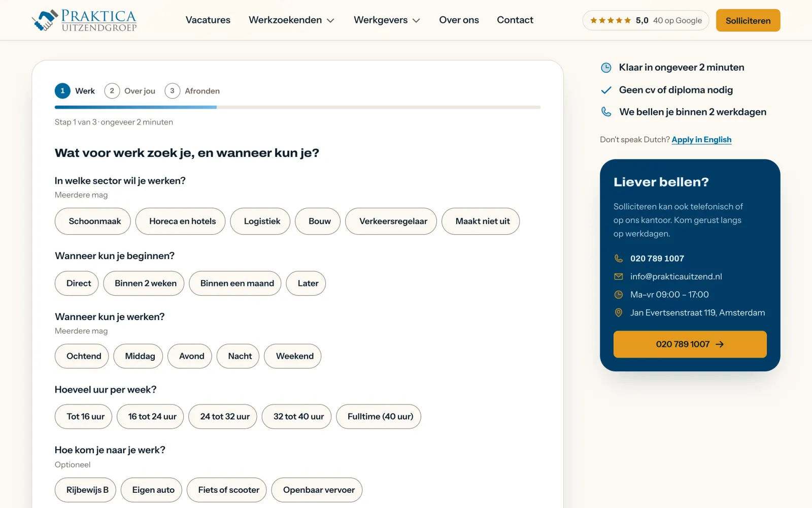
Task: Toggle Nacht availability
Action: tap(238, 356)
